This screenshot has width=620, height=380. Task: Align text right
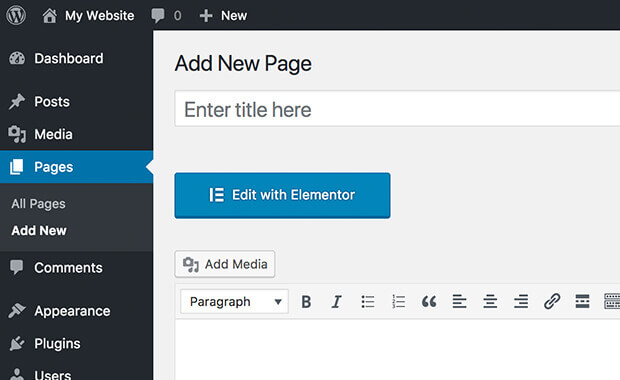coord(521,302)
